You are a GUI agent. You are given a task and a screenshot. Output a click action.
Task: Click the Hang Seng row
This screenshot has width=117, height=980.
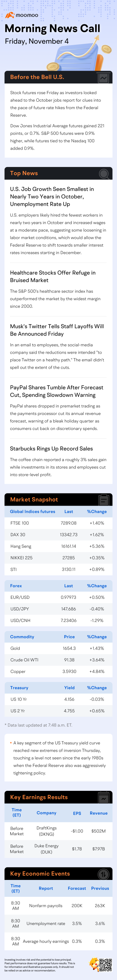(59, 546)
